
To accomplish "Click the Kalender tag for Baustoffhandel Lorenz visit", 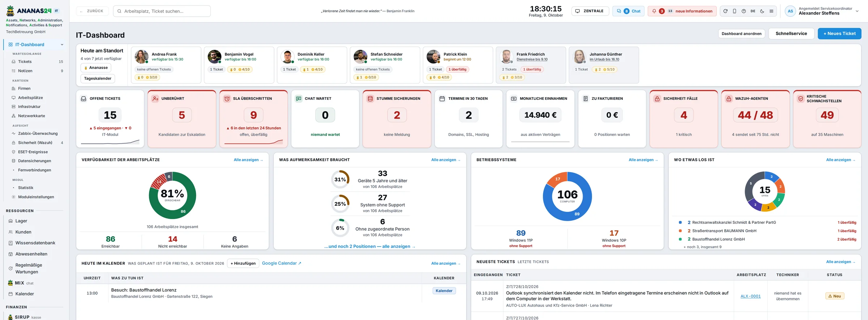I will tap(444, 291).
